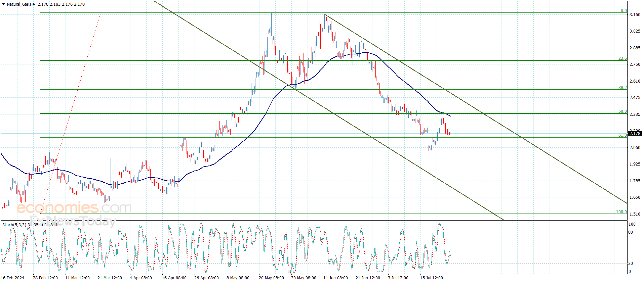This screenshot has height=282, width=644.
Task: Click the current price tag 2.178
Action: [635, 134]
